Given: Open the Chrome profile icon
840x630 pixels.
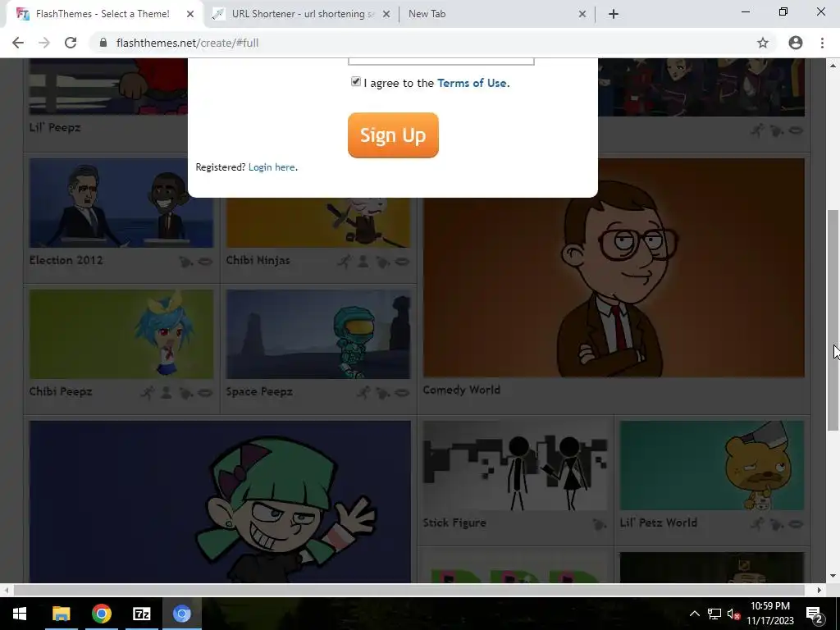Looking at the screenshot, I should [796, 43].
